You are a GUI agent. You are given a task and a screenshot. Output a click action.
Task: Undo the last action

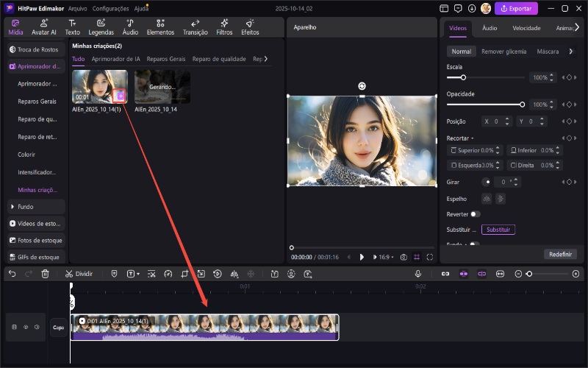12,274
